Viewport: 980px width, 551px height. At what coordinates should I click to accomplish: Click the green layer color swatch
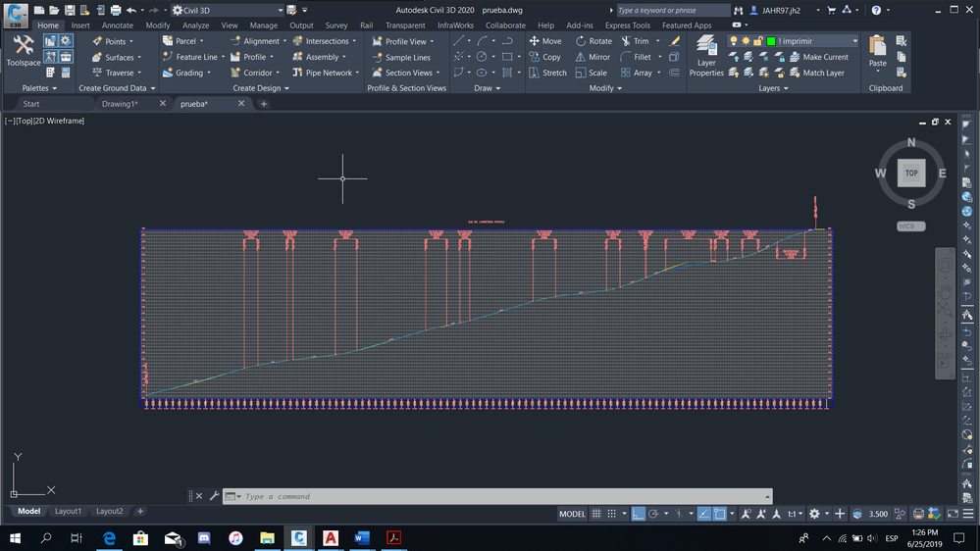coord(771,41)
